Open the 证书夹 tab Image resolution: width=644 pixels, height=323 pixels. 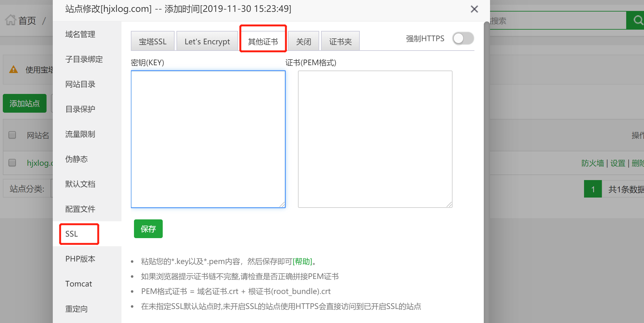click(340, 41)
